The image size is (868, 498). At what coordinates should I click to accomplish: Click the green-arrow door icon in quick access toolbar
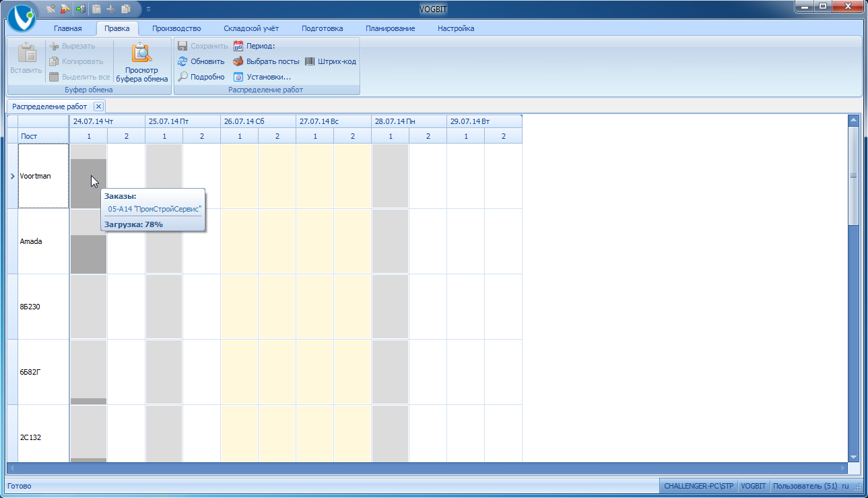[x=81, y=9]
